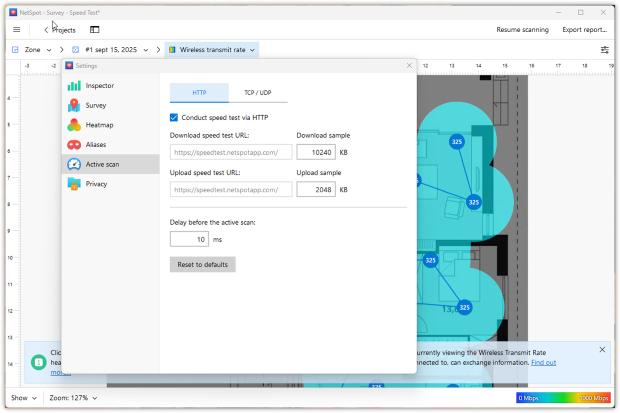Viewport: 620px width, 413px height.
Task: Open Heatmap settings section
Action: [100, 125]
